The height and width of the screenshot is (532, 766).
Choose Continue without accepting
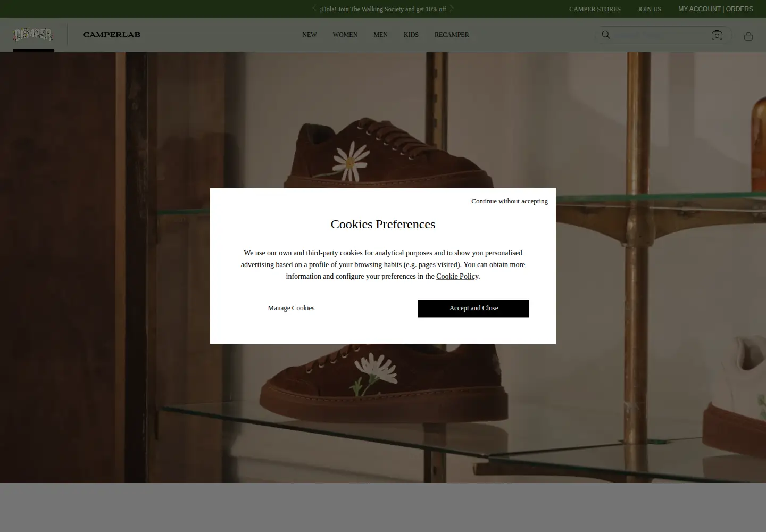(x=510, y=201)
